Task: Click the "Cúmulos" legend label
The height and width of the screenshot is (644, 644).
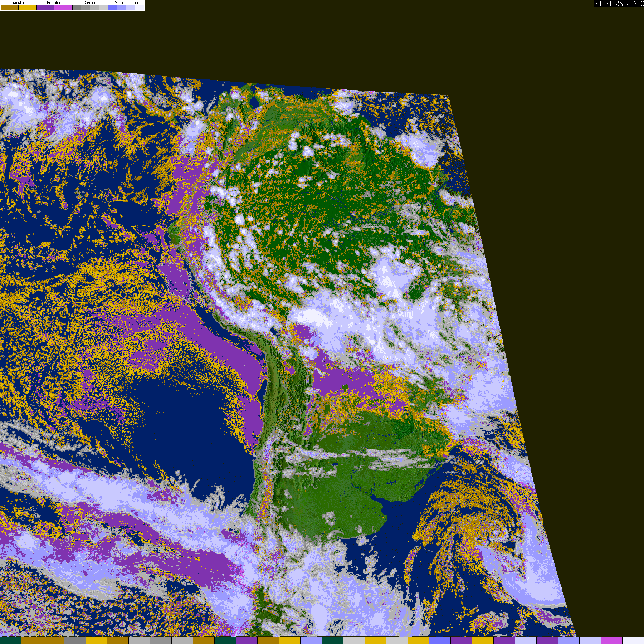Action: (x=18, y=3)
